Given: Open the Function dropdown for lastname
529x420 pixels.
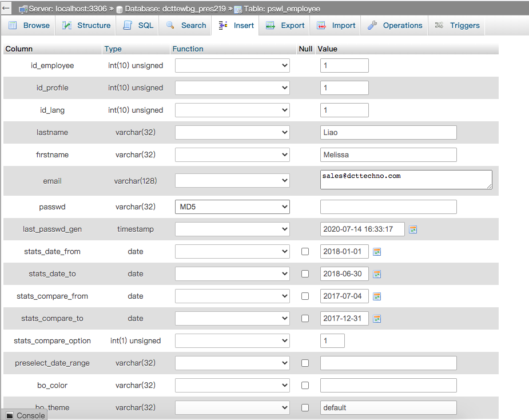Looking at the screenshot, I should coord(232,132).
